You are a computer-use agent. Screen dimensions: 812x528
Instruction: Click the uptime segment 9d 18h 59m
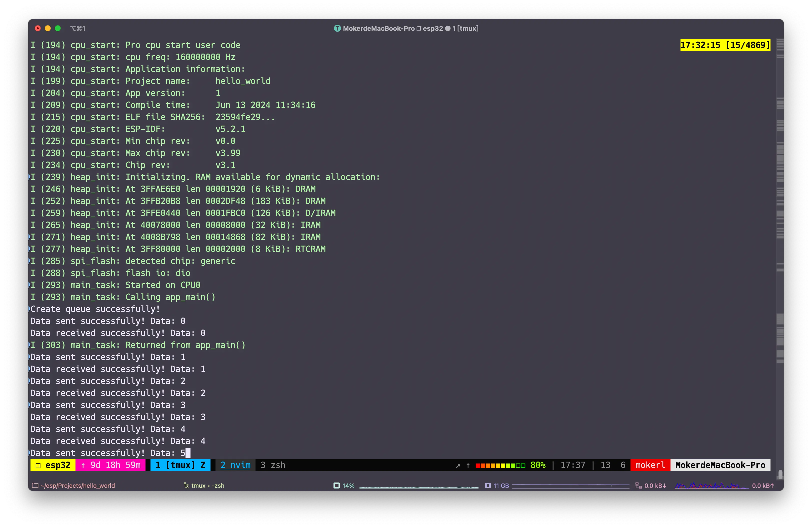tap(110, 465)
